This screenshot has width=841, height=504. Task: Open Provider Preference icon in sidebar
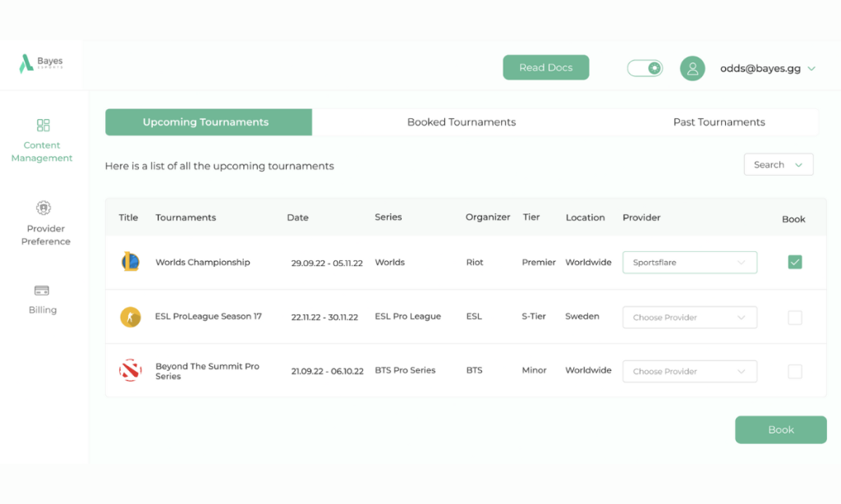[x=44, y=208]
